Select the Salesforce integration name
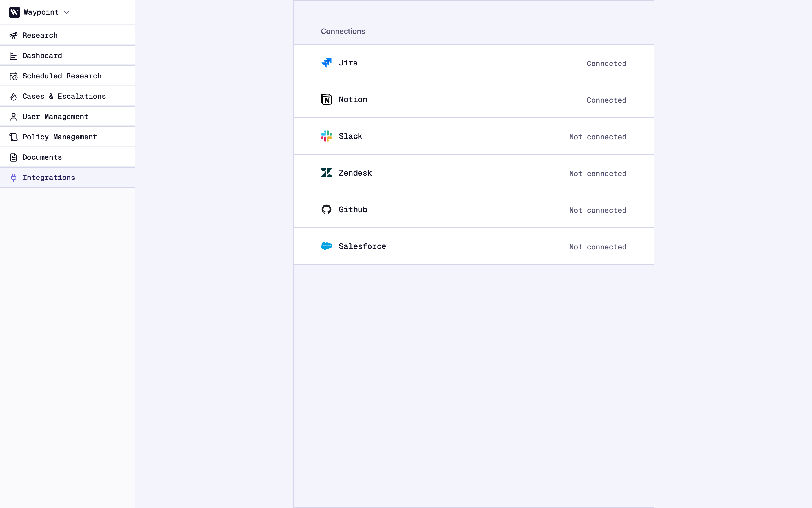Image resolution: width=812 pixels, height=508 pixels. point(362,246)
